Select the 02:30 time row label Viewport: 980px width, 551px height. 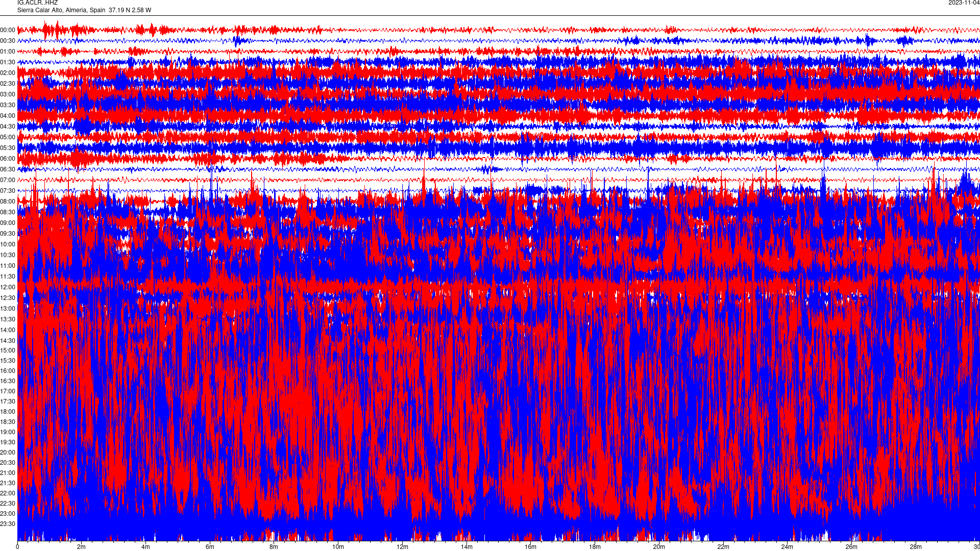click(x=8, y=84)
